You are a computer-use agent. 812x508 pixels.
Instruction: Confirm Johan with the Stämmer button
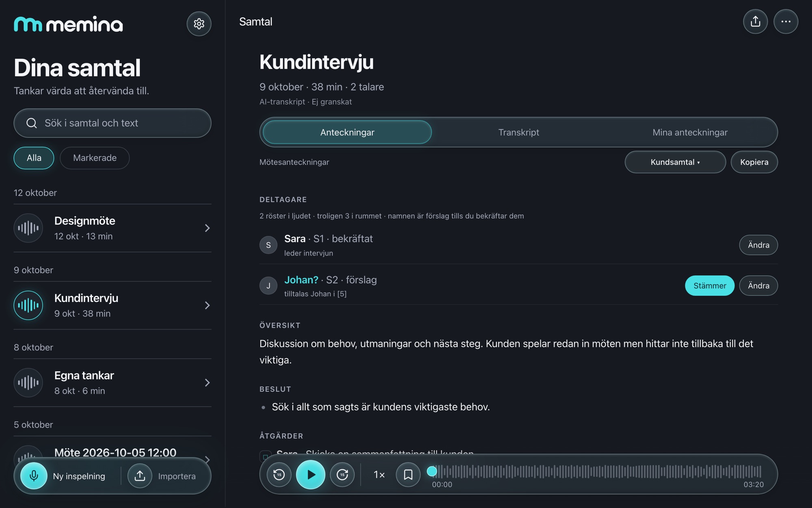[710, 286]
